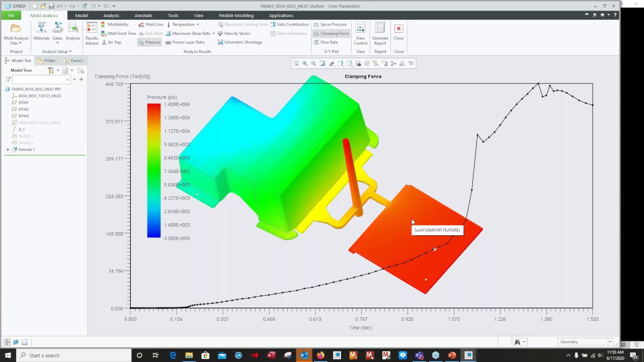This screenshot has width=644, height=362.
Task: Click the Zoom In icon in graphics toolbar
Action: 305,63
